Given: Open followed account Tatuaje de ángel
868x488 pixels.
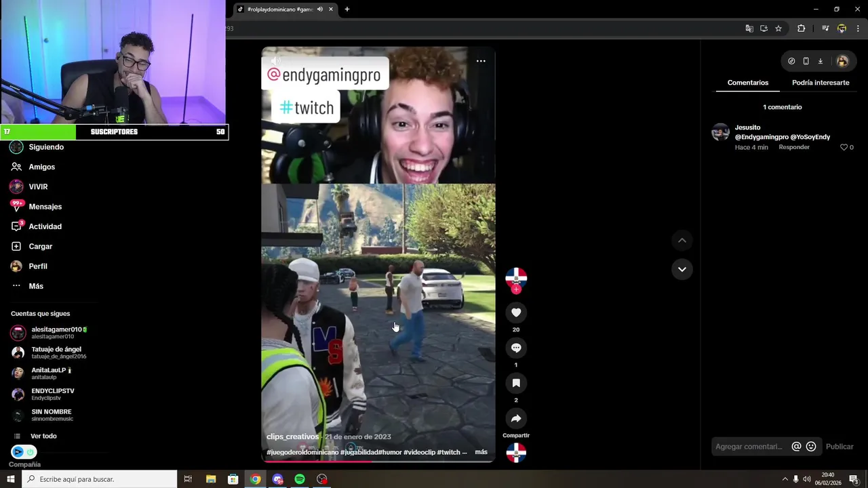Looking at the screenshot, I should [x=49, y=352].
